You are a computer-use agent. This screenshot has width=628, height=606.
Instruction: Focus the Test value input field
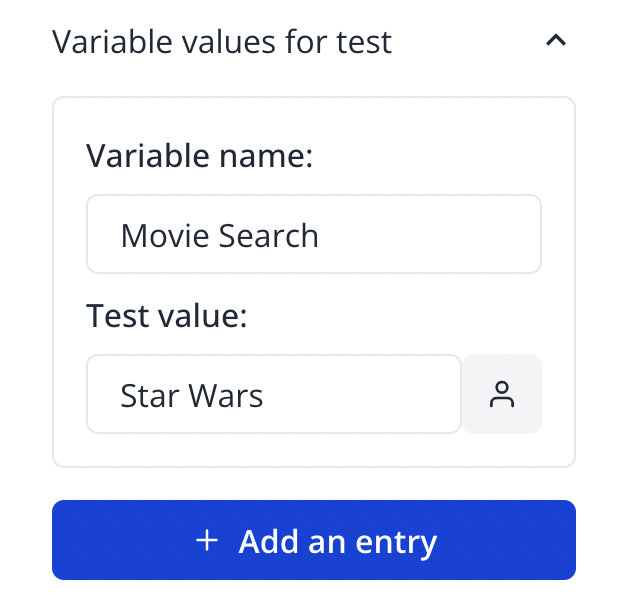tap(273, 395)
